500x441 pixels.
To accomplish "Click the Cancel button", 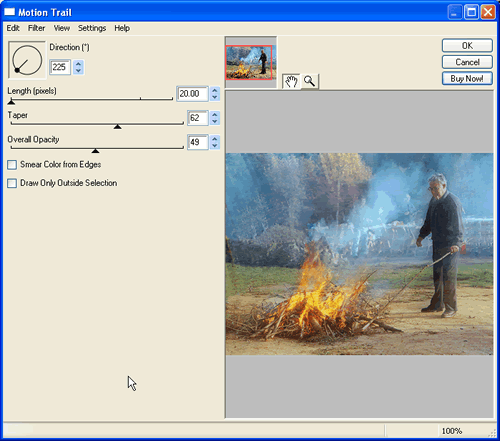I will tap(467, 62).
